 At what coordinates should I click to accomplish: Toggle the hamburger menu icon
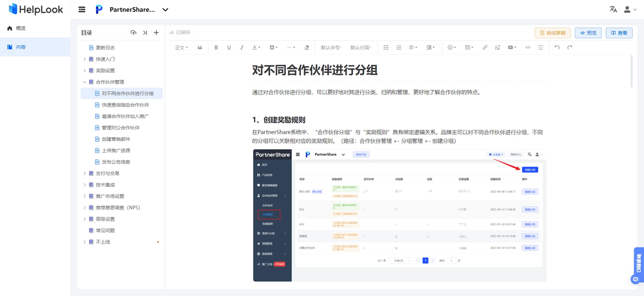click(82, 9)
